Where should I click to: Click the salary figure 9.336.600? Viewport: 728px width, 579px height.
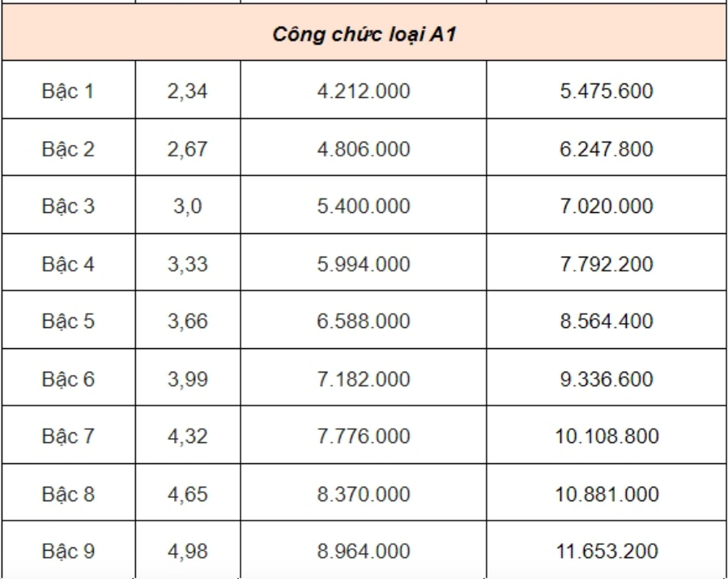point(607,379)
